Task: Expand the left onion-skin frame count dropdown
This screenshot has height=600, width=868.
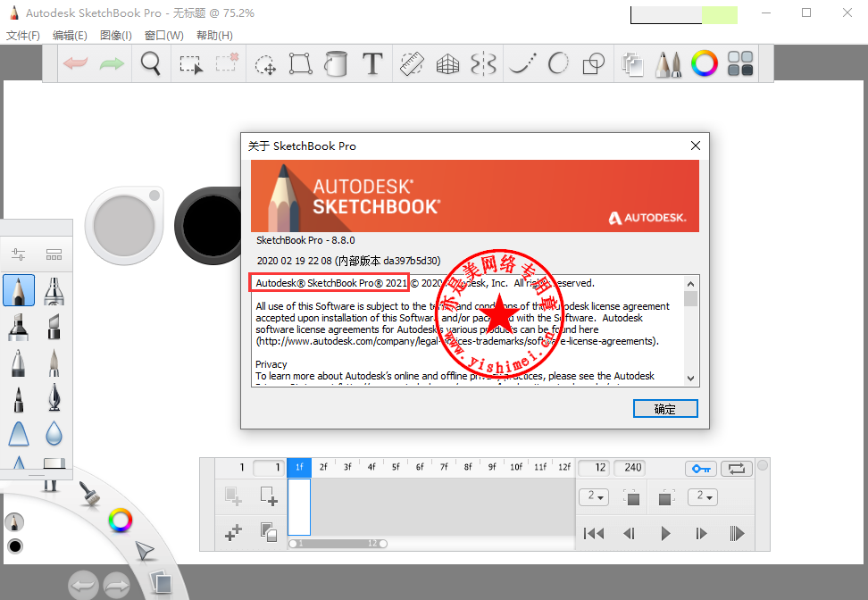Action: point(594,496)
